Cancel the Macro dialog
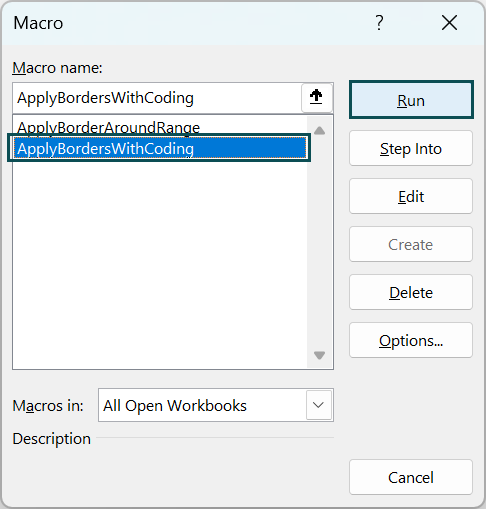This screenshot has height=509, width=486. click(411, 477)
